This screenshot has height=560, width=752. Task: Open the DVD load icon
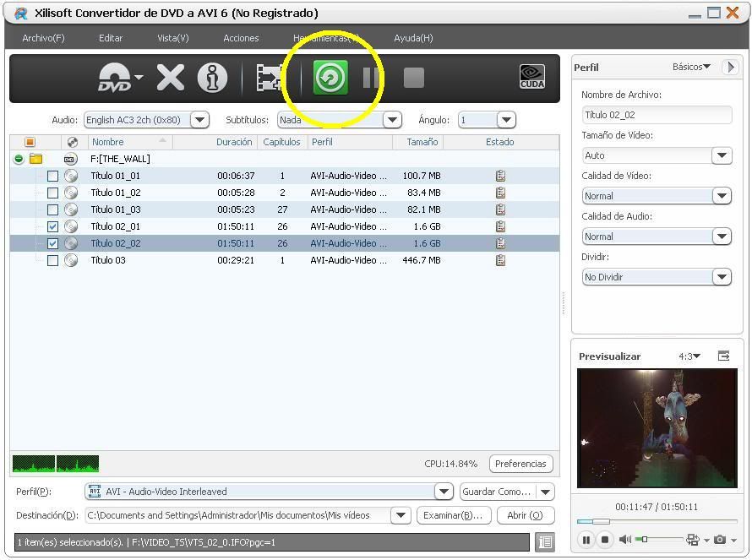(x=115, y=78)
